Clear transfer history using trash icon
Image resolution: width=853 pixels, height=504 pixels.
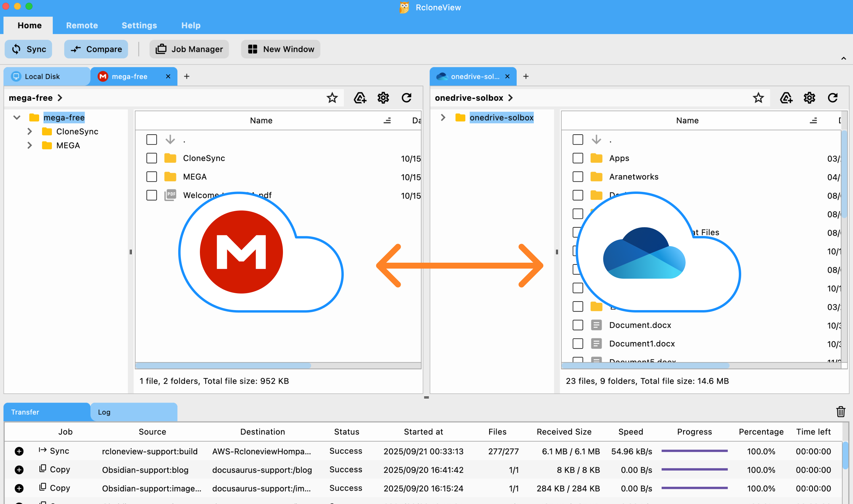pyautogui.click(x=841, y=412)
